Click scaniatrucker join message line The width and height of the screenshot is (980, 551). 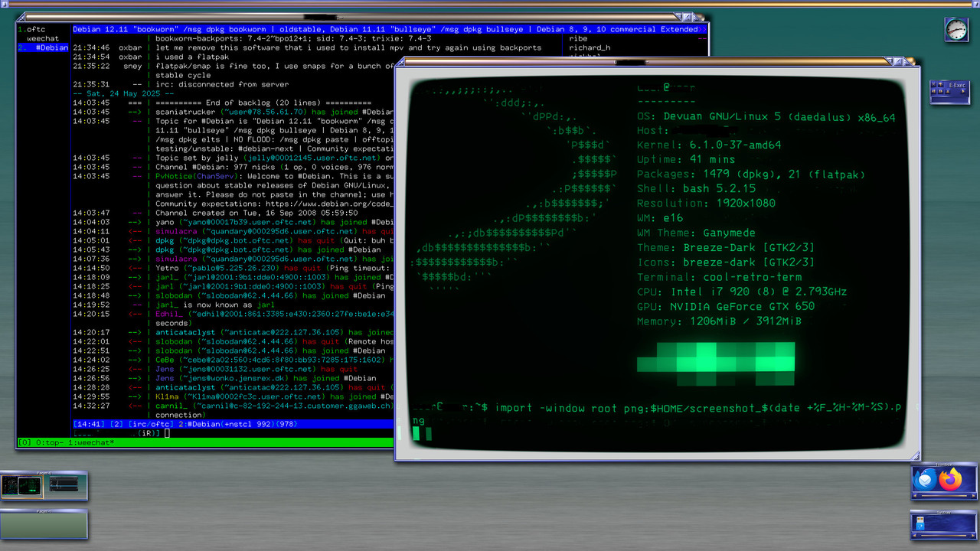pyautogui.click(x=274, y=112)
